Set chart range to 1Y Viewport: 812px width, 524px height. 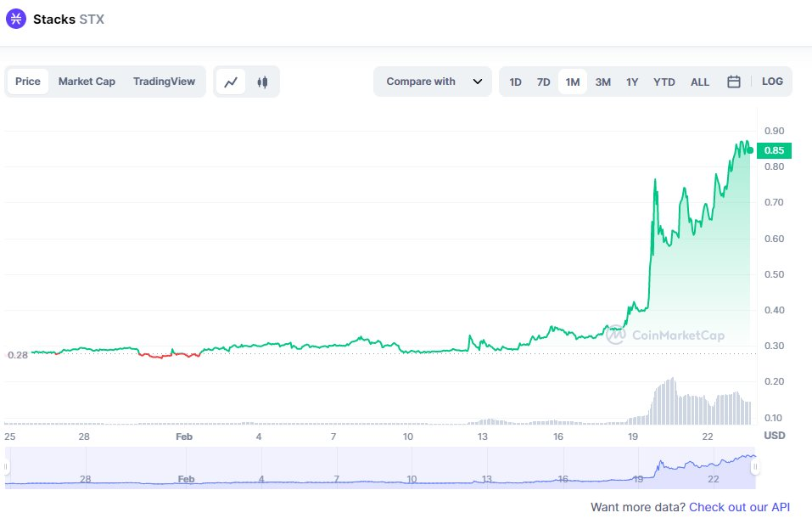pyautogui.click(x=632, y=82)
